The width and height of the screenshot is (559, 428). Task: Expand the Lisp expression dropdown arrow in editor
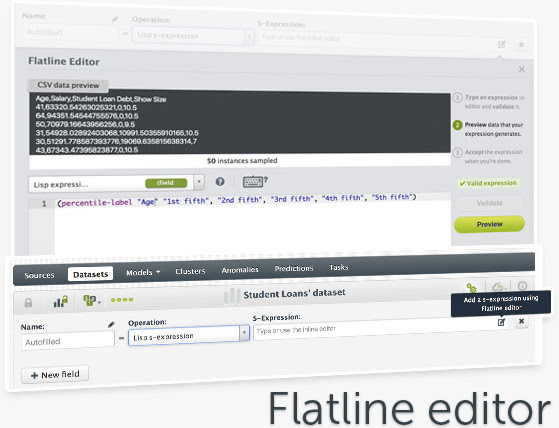tap(199, 182)
